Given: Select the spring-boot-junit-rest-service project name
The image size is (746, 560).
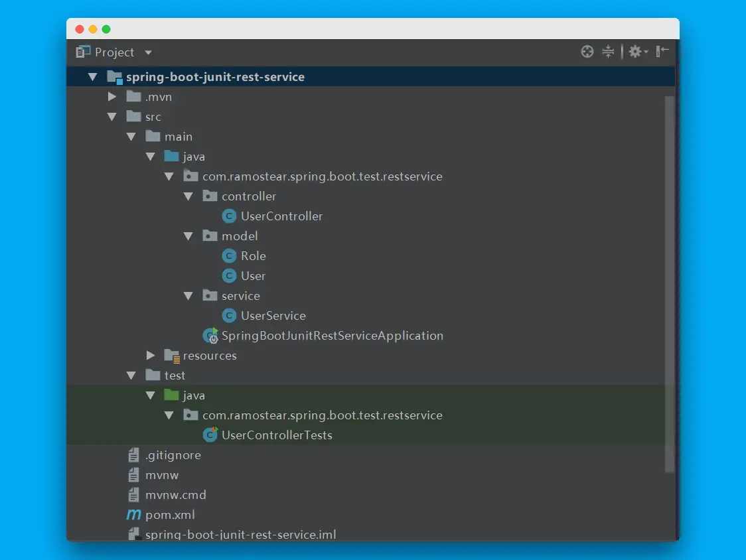Looking at the screenshot, I should point(215,77).
